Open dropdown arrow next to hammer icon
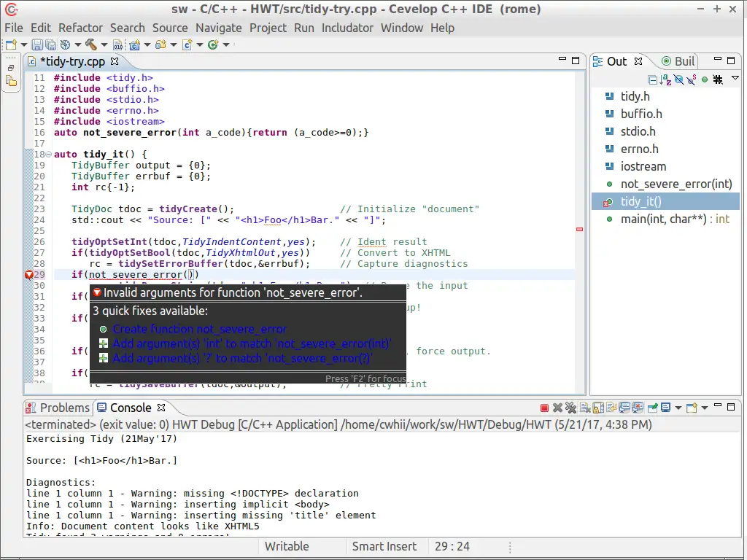Image resolution: width=747 pixels, height=560 pixels. 104,44
